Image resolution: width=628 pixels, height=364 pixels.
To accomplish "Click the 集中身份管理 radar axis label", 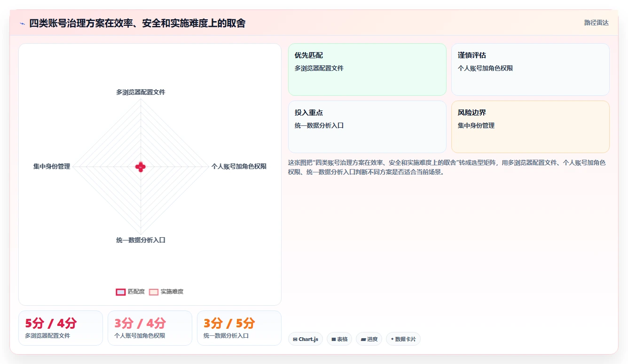I will (52, 166).
